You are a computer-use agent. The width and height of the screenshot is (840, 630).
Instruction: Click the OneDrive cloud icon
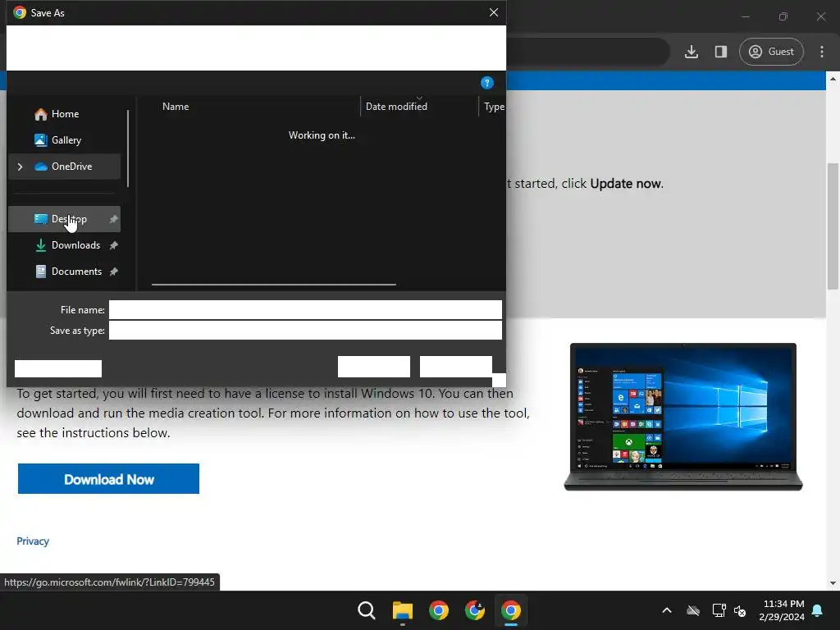41,167
